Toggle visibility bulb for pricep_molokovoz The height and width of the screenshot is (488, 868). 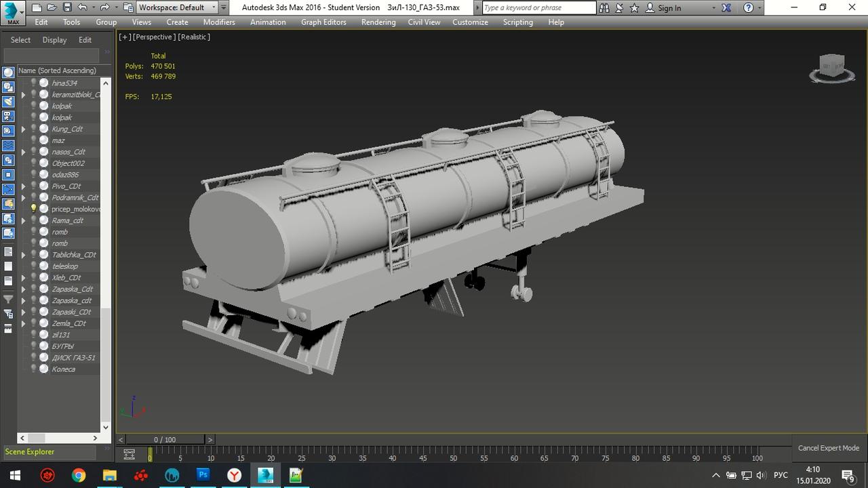[33, 209]
